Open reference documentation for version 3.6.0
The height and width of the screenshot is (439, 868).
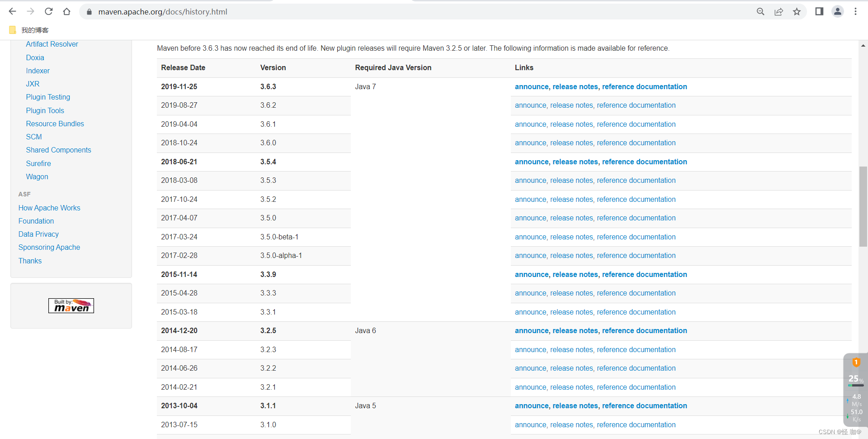tap(636, 143)
